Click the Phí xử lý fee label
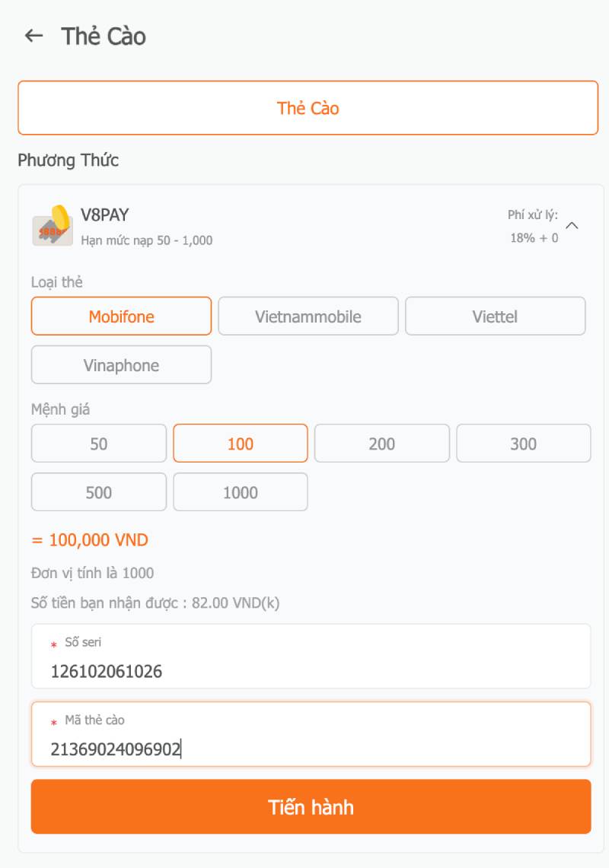 click(533, 215)
